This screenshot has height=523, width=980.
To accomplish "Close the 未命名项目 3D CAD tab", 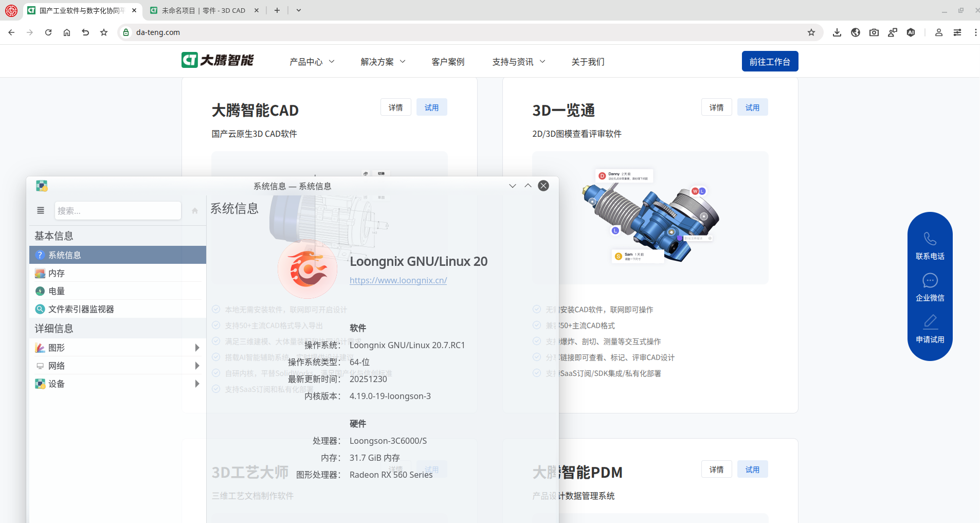I will 257,10.
